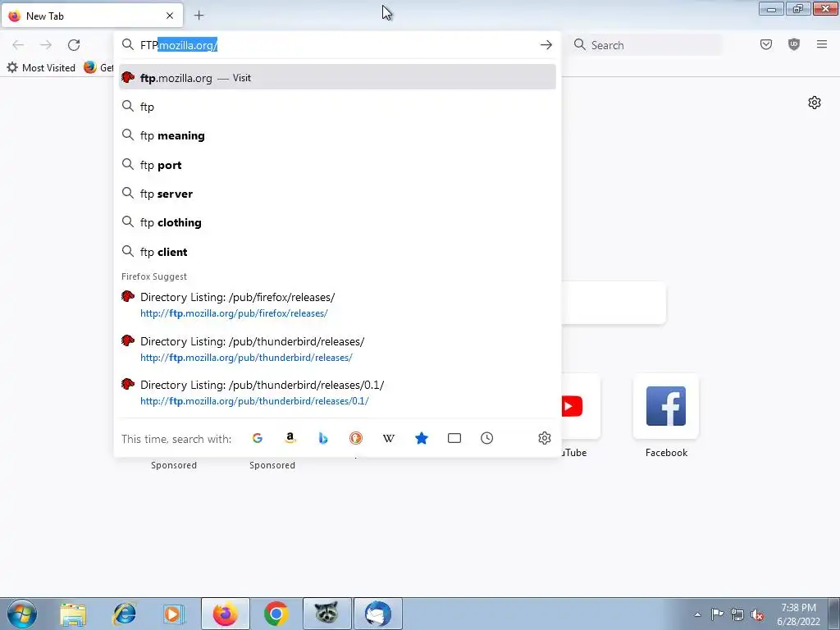
Task: Search in open Tabs icon
Action: (454, 438)
